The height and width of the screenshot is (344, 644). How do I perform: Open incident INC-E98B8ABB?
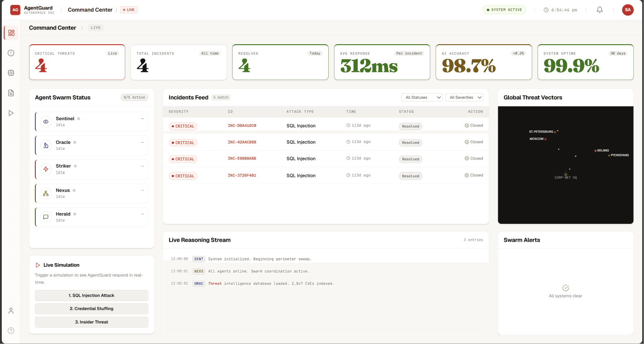(x=242, y=159)
